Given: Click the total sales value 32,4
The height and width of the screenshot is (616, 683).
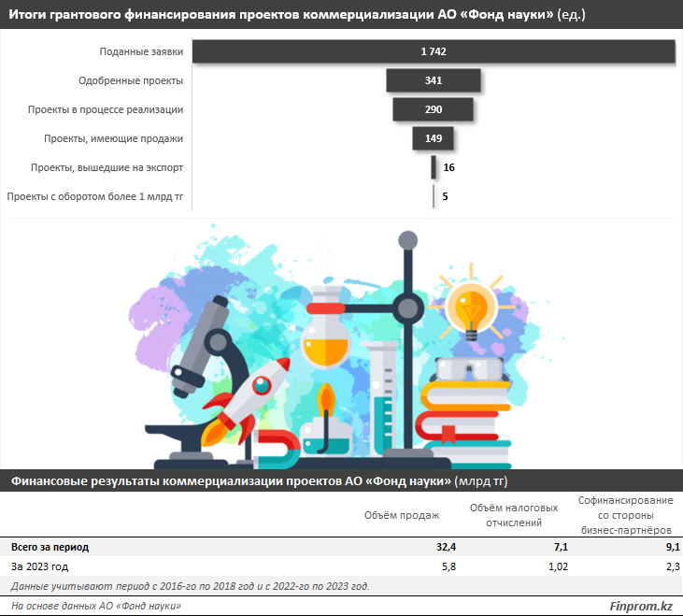Looking at the screenshot, I should click(x=446, y=547).
